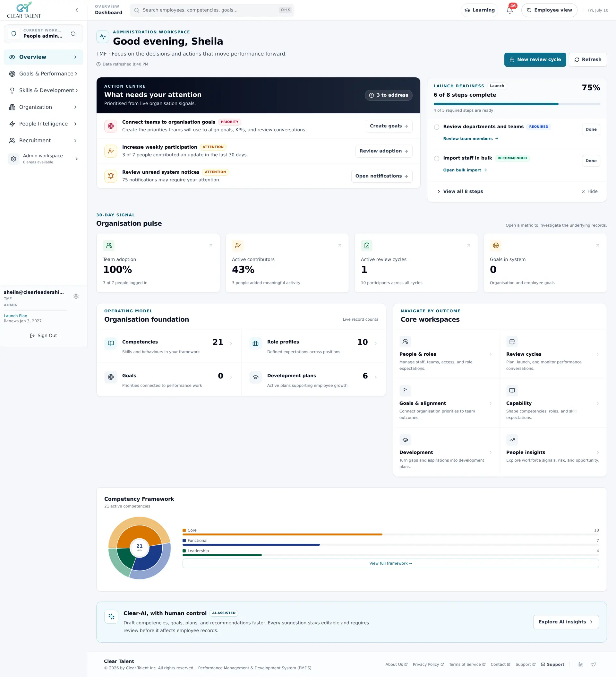The width and height of the screenshot is (616, 677).
Task: Open the Review cycles workspace
Action: click(x=553, y=354)
